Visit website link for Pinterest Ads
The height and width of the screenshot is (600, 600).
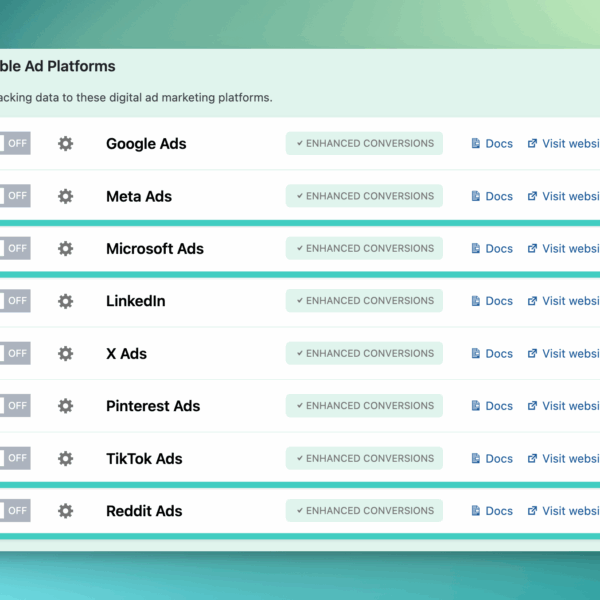pyautogui.click(x=564, y=406)
